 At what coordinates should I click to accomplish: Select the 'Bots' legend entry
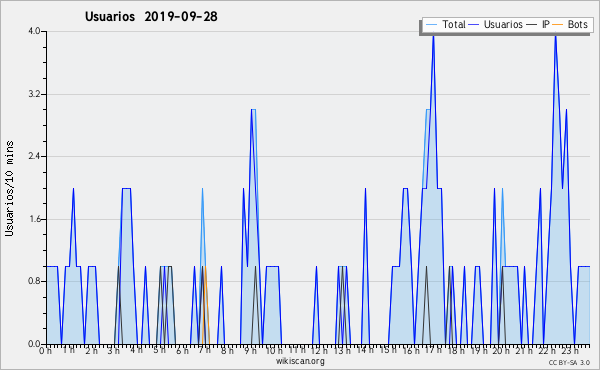point(570,24)
